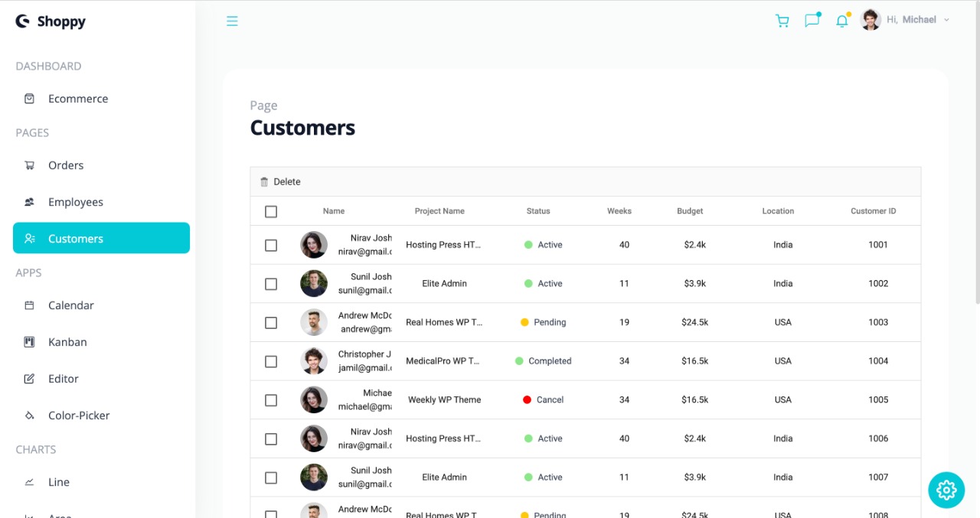Open the shopping cart icon
Screen dimensions: 980x518
point(782,21)
